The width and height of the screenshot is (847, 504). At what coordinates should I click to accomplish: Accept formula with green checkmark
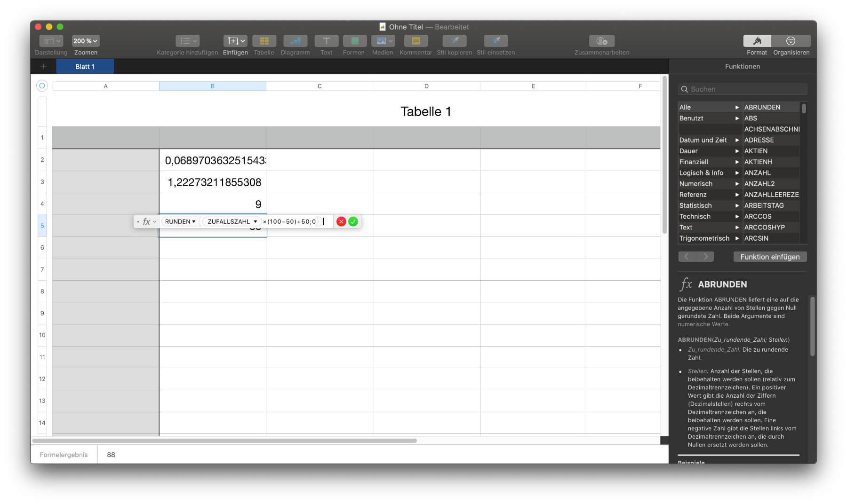(353, 221)
